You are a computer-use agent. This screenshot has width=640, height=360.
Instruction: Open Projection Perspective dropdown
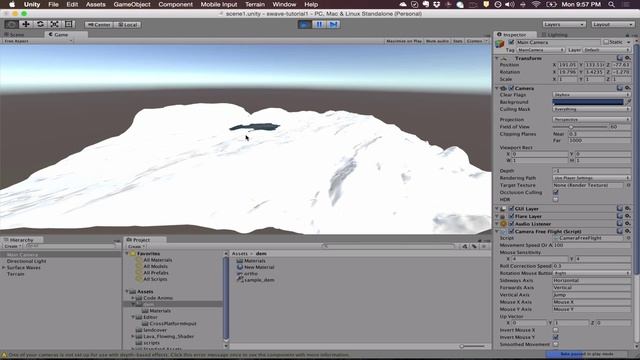coord(591,120)
